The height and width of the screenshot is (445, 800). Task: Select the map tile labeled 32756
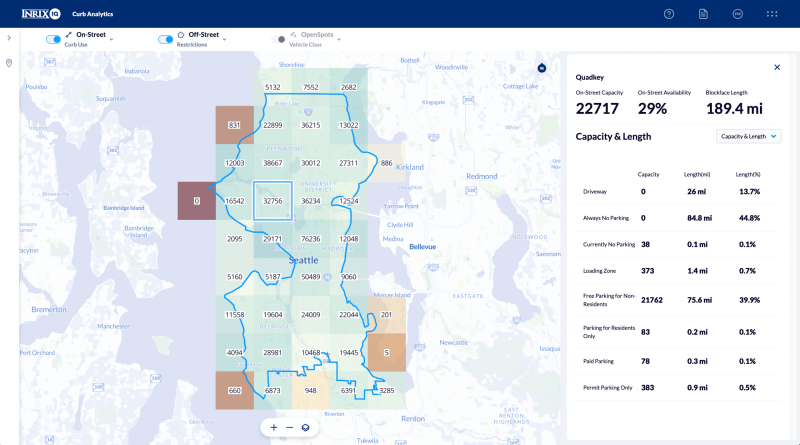pyautogui.click(x=272, y=201)
